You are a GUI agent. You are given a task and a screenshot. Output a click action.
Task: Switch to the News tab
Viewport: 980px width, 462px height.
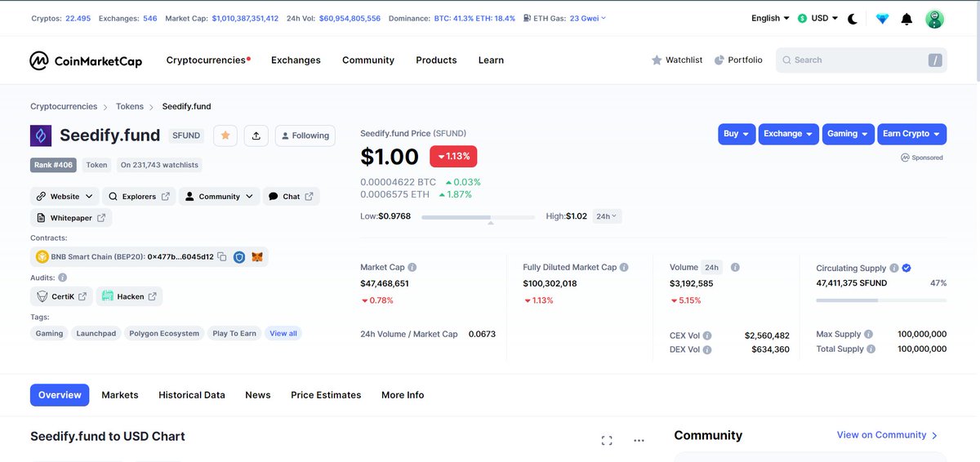tap(258, 395)
